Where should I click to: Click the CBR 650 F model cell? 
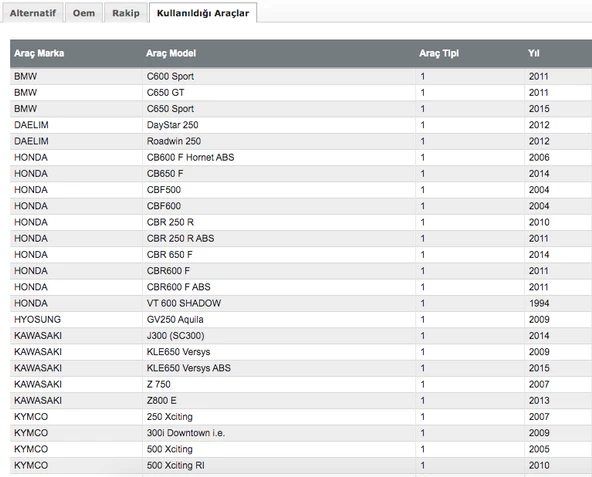point(279,255)
